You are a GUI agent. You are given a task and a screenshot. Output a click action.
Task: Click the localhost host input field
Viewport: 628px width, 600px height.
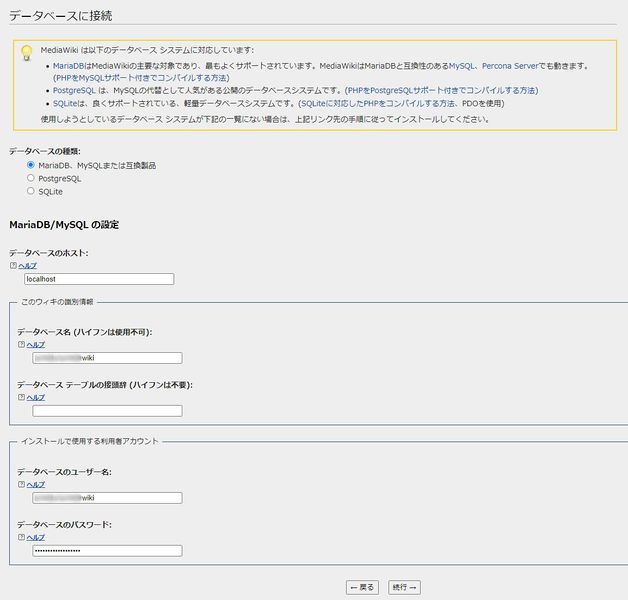click(98, 279)
